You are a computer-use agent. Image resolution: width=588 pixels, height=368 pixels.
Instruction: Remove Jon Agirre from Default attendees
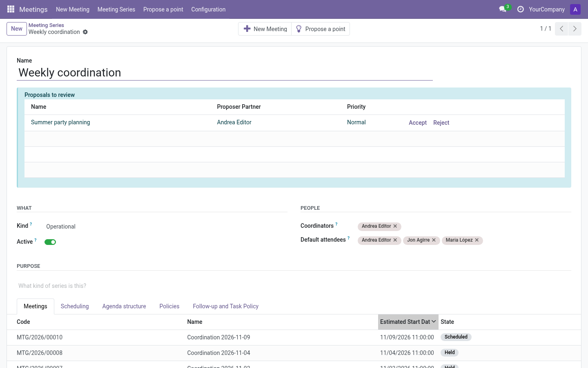434,240
